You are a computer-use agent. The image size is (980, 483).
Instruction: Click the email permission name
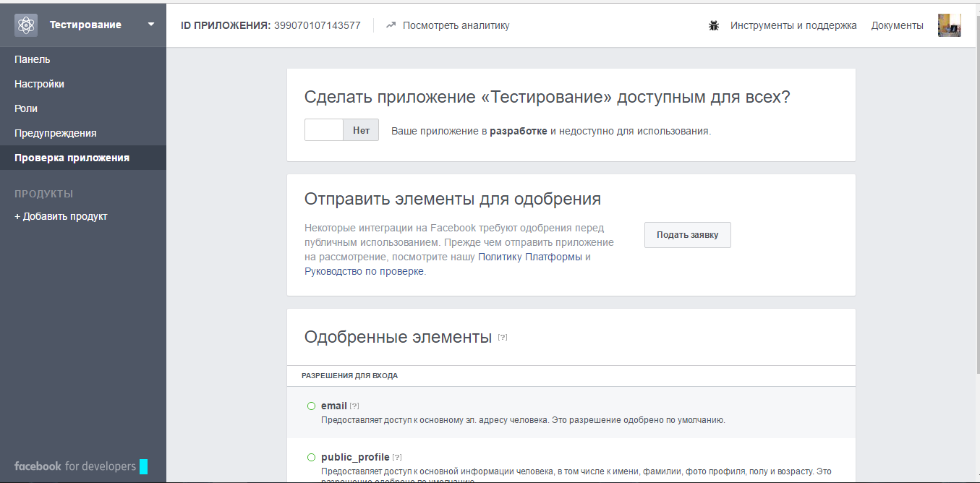[334, 406]
